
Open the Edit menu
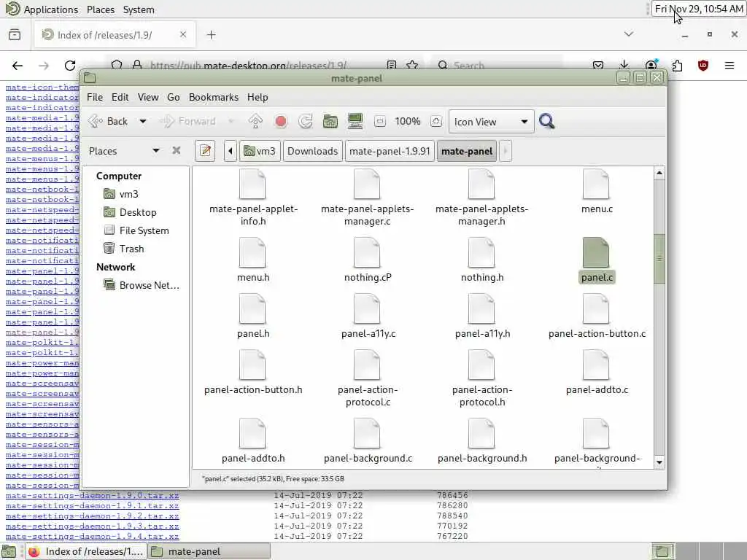click(x=120, y=97)
